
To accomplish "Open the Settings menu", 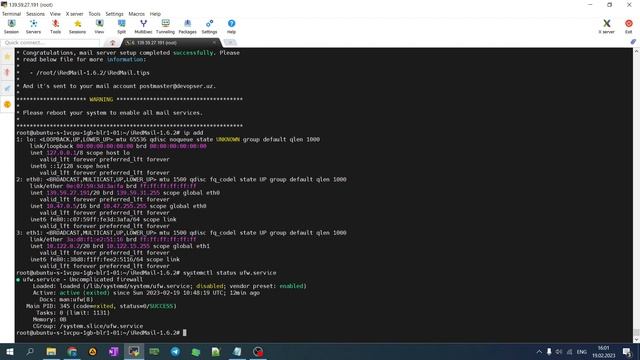I will click(114, 14).
